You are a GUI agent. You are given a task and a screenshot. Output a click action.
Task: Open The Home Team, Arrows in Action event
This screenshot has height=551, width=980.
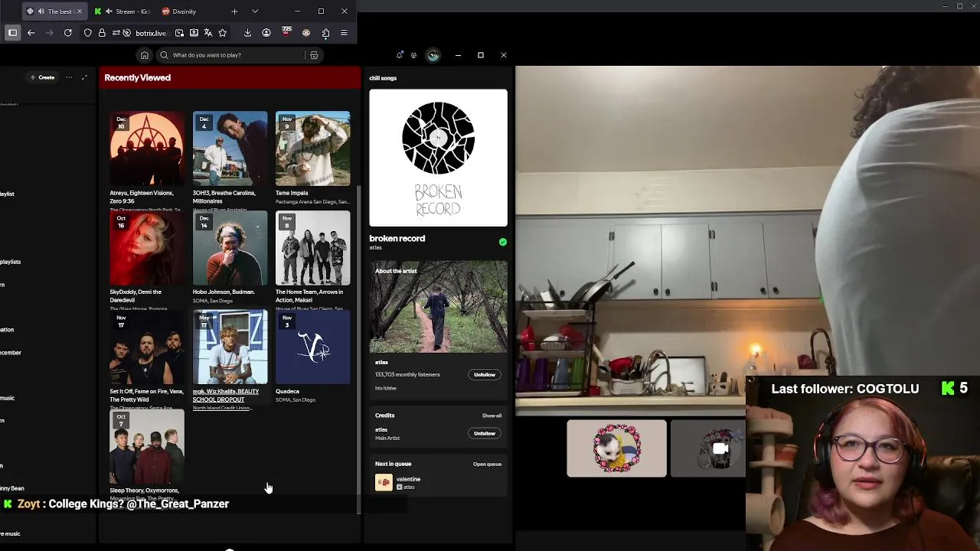[x=312, y=259]
